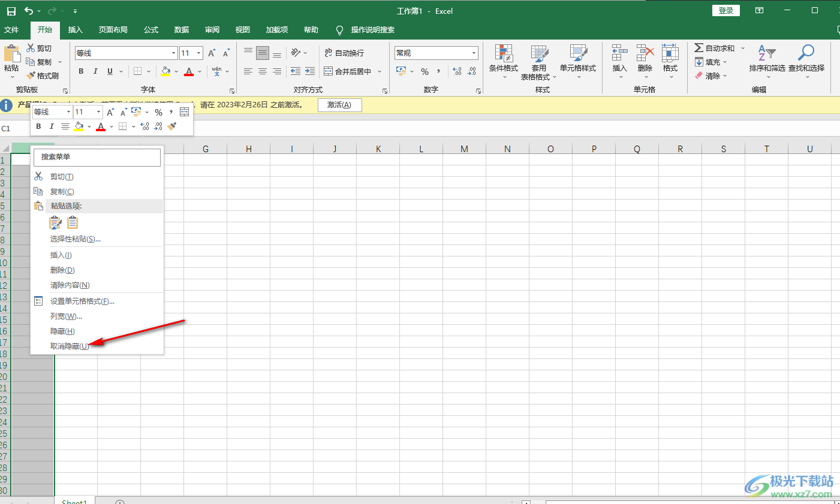
Task: Click the ribbon Borders icon
Action: [x=137, y=71]
